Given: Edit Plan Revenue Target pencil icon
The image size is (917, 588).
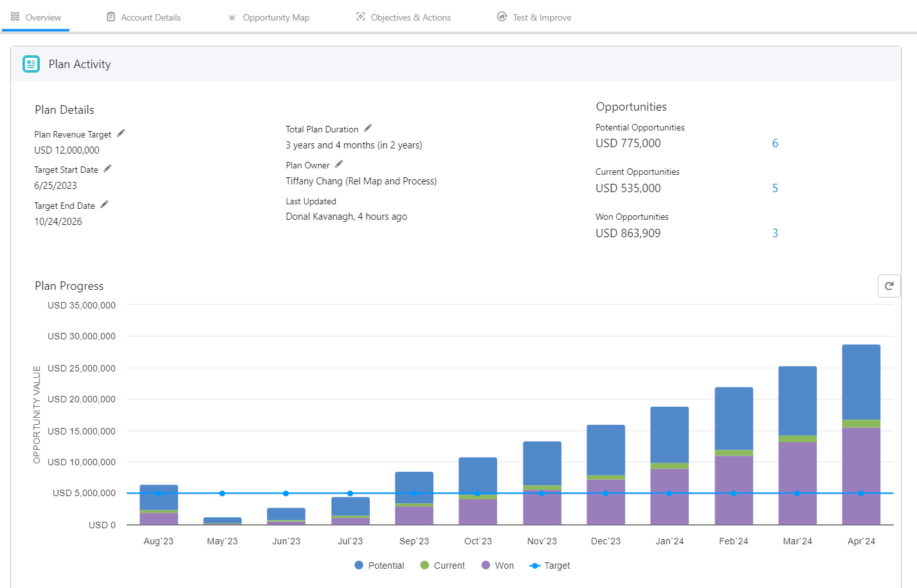Looking at the screenshot, I should 121,133.
